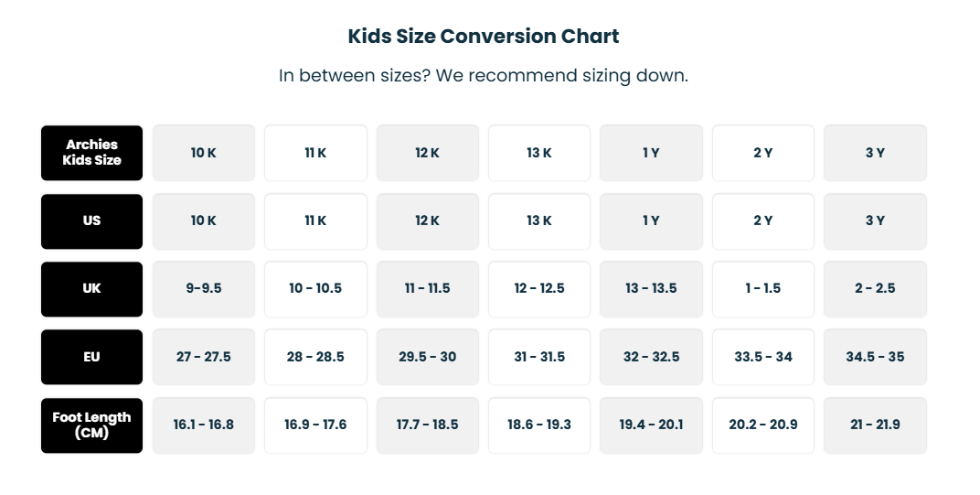Select the Archies Kids Size row header
This screenshot has height=495, width=980.
[x=91, y=153]
